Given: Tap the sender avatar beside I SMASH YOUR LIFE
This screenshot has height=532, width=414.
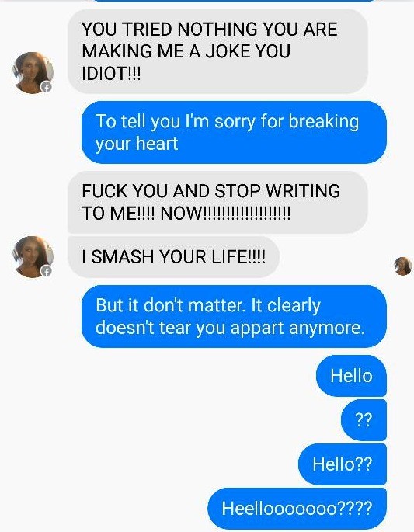Looking at the screenshot, I should pos(33,257).
